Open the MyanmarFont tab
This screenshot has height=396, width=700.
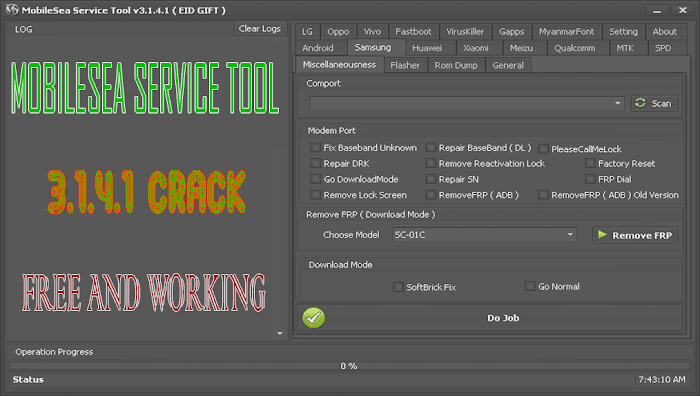pos(567,32)
